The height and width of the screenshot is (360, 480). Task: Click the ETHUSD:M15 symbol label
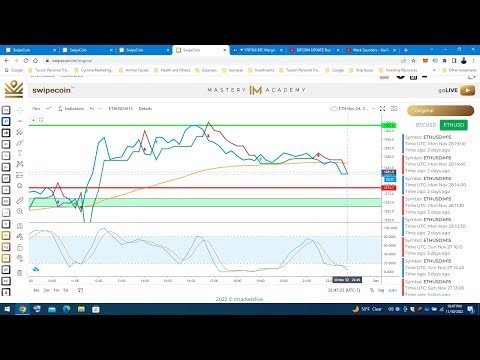(x=120, y=109)
